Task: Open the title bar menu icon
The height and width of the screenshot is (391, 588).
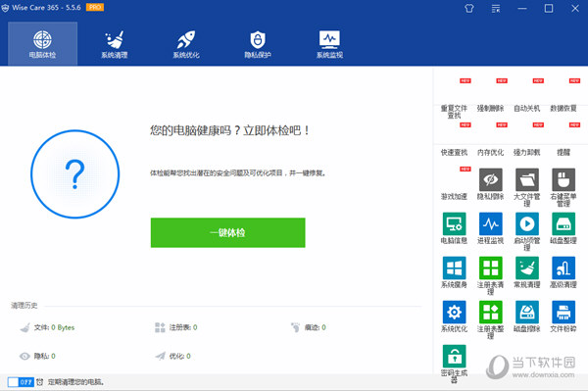Action: [496, 8]
